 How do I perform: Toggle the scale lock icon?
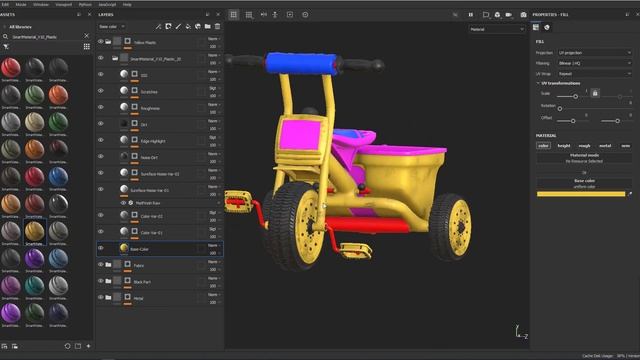[595, 93]
